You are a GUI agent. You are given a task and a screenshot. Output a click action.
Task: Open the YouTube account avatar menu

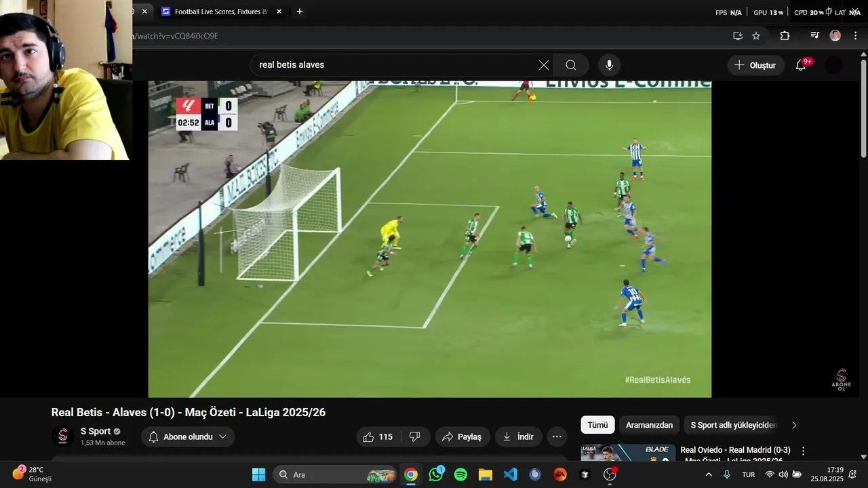click(x=833, y=65)
